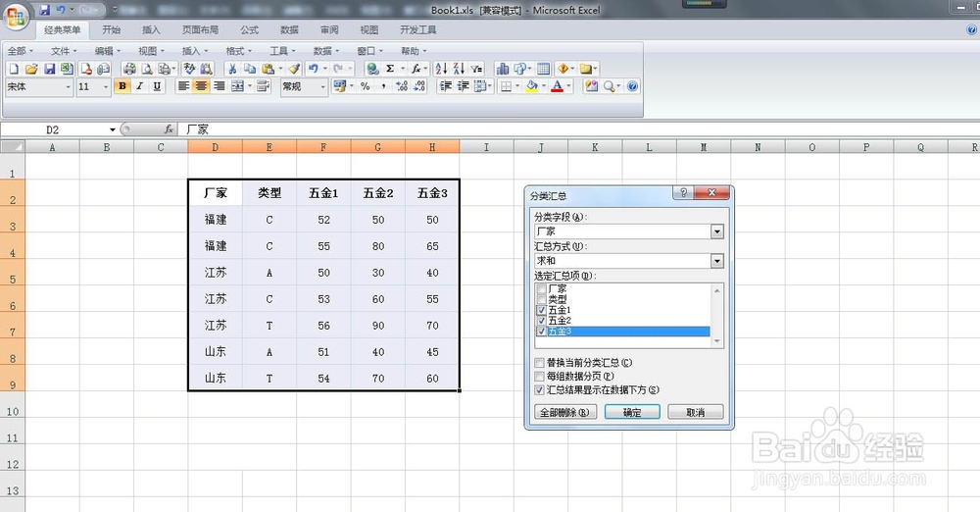Click the Open folder icon
This screenshot has width=980, height=512.
pyautogui.click(x=31, y=69)
